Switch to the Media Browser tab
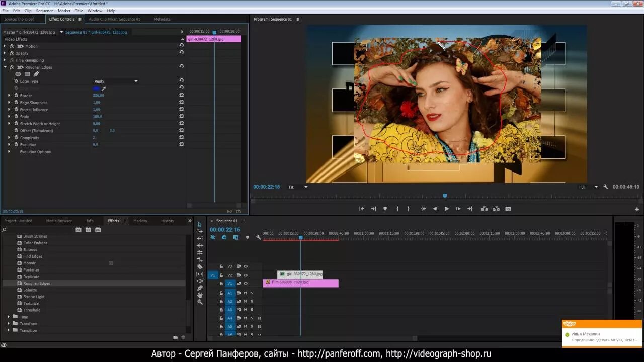This screenshot has height=362, width=644. click(59, 221)
